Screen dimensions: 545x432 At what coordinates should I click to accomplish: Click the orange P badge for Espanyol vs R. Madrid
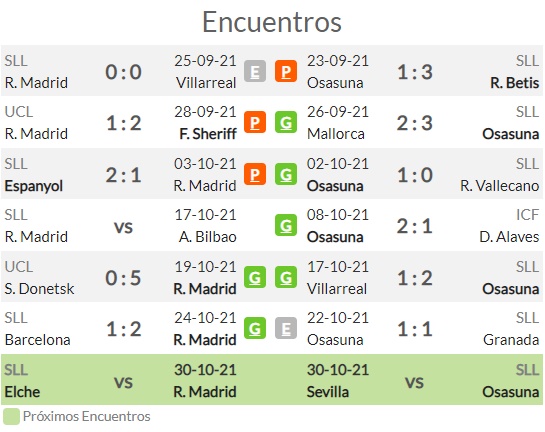tap(255, 174)
